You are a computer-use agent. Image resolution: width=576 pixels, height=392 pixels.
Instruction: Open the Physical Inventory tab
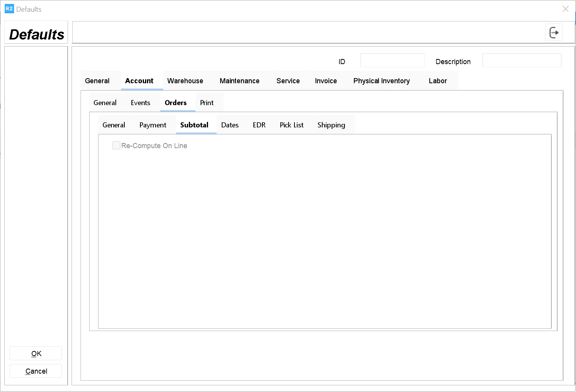click(x=381, y=81)
